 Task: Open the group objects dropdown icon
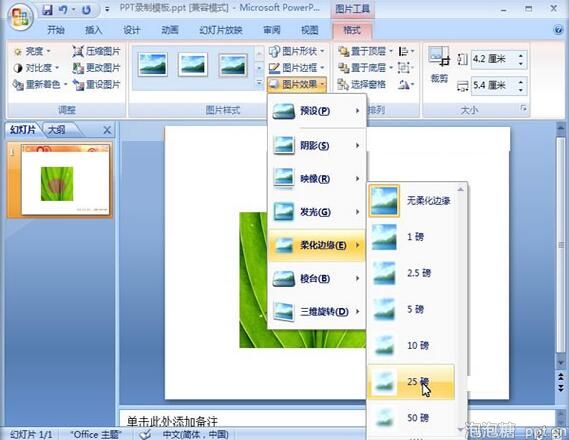coord(406,68)
